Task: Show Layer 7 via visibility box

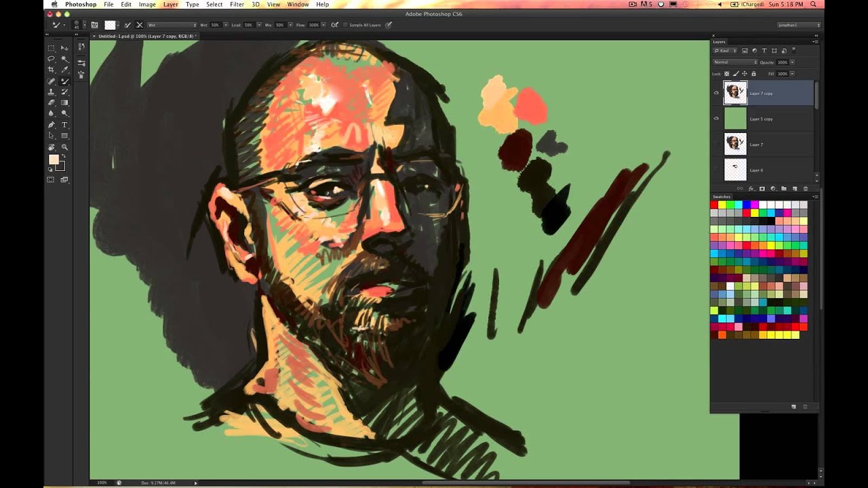Action: (716, 144)
